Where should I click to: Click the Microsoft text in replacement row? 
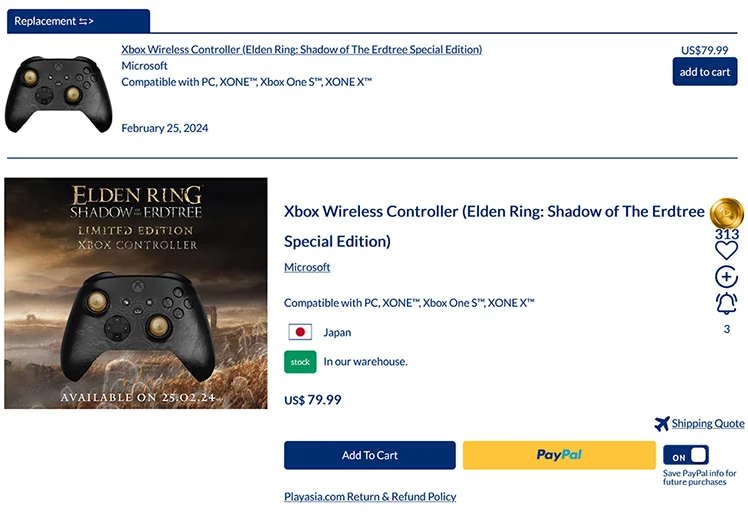pos(144,66)
